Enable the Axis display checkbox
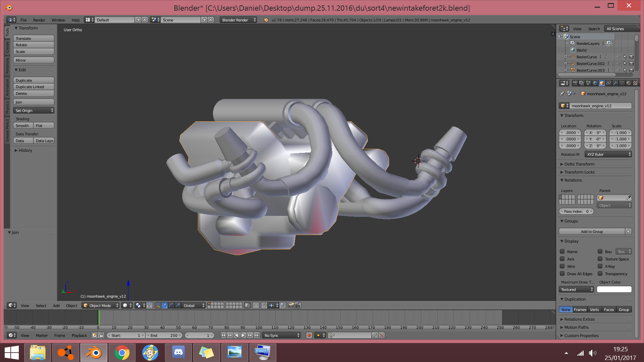The image size is (644, 362). (562, 259)
